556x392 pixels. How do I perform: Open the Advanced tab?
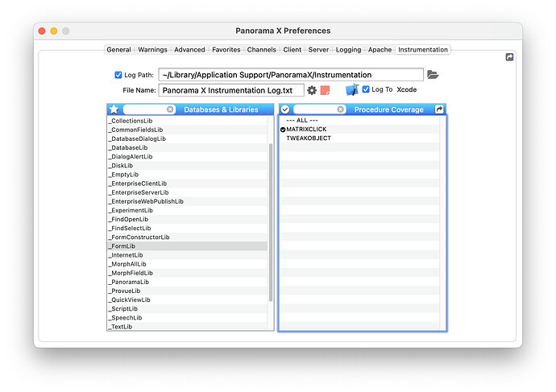[x=189, y=50]
